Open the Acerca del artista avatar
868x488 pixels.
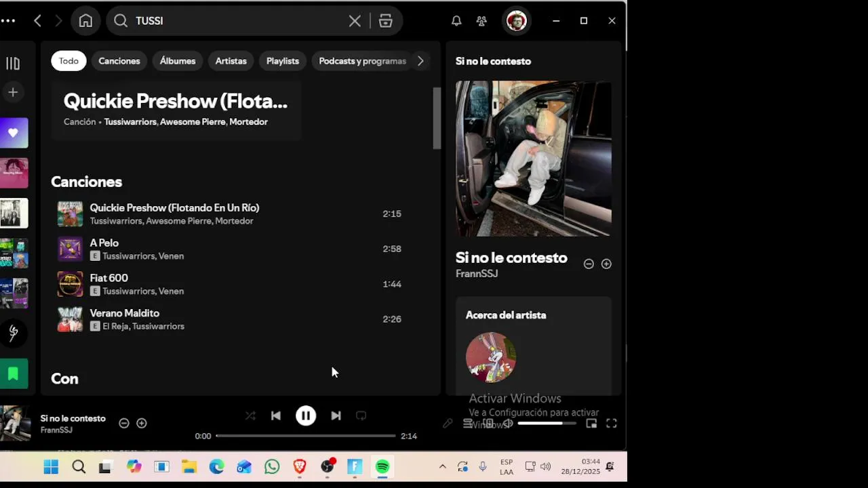click(491, 357)
